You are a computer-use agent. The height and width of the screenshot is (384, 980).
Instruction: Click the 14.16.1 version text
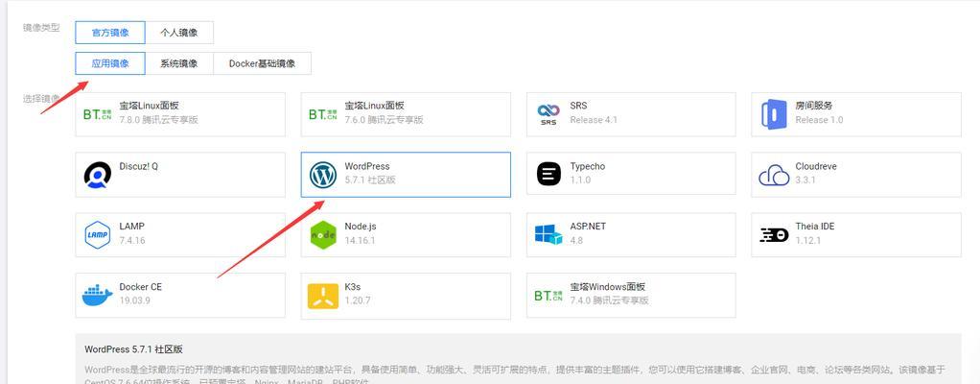360,240
